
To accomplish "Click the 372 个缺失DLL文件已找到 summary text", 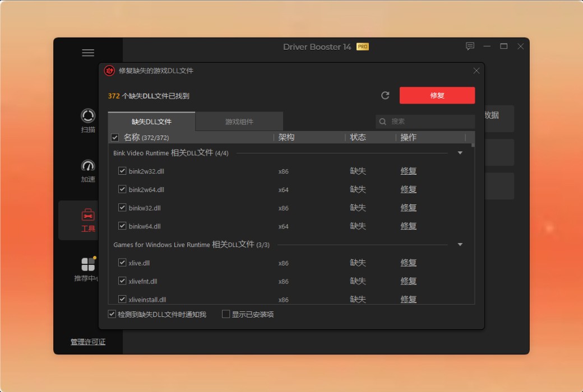I will pos(149,96).
